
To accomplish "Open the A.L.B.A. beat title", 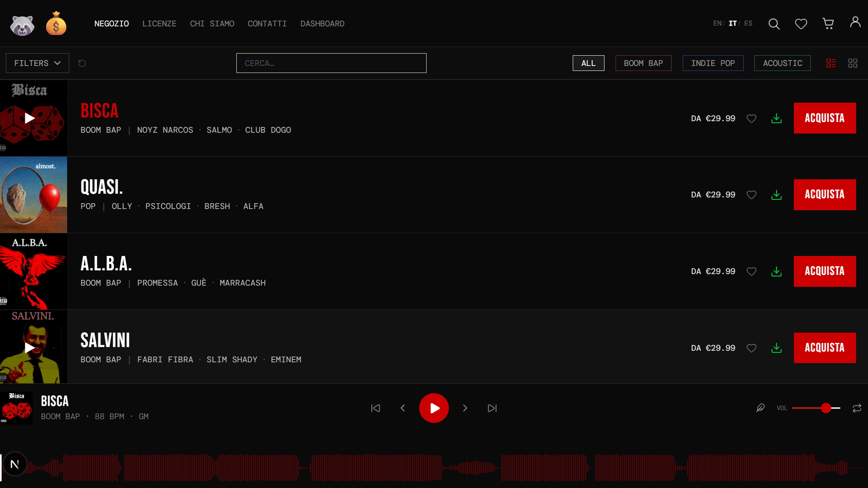I will click(x=106, y=263).
